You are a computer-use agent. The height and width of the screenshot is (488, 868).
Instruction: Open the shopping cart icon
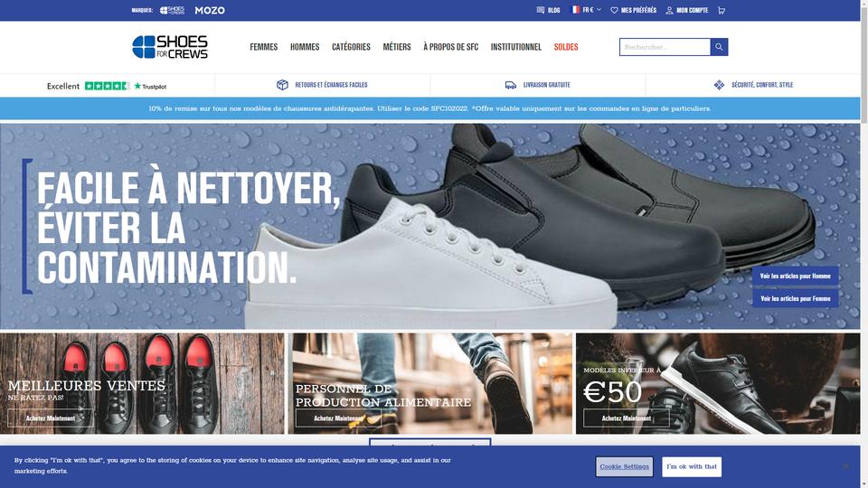[x=722, y=11]
